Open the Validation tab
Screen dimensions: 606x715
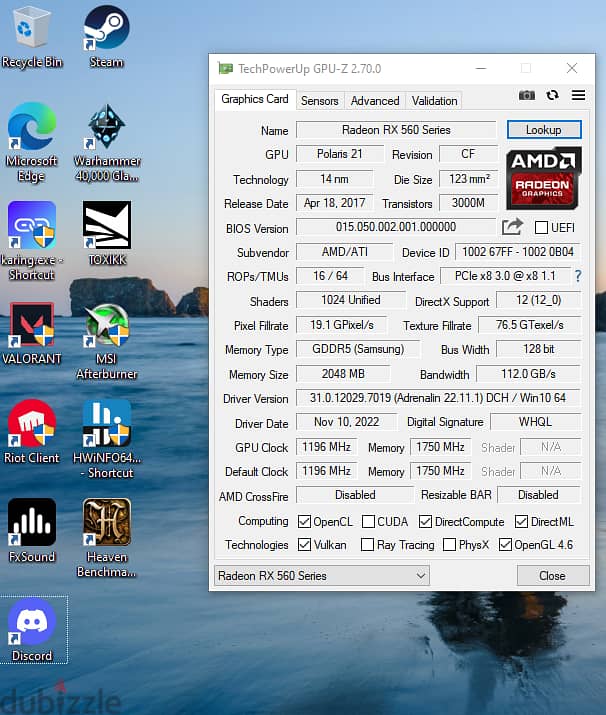[x=434, y=101]
